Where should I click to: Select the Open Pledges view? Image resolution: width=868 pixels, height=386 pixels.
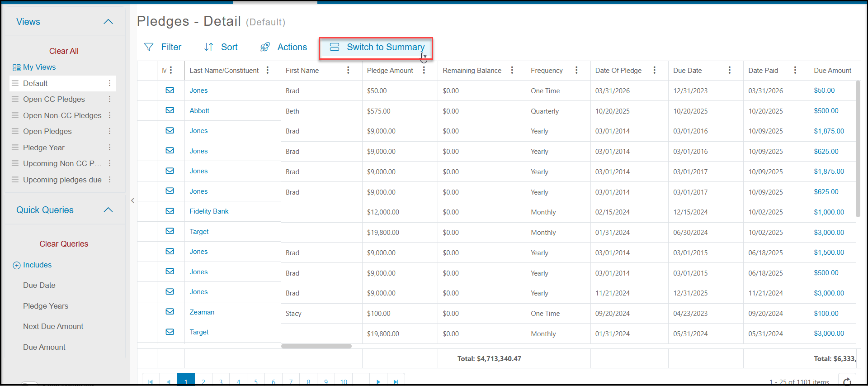click(x=47, y=131)
